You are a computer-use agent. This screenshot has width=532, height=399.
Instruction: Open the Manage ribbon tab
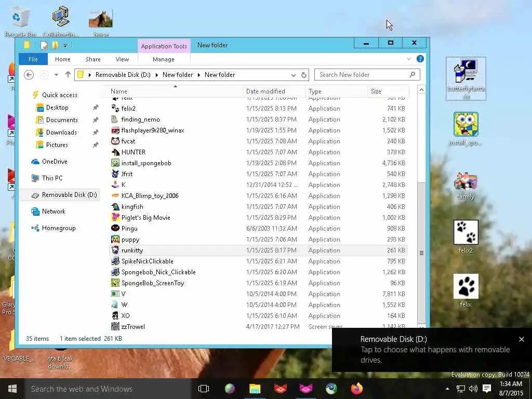click(x=164, y=59)
